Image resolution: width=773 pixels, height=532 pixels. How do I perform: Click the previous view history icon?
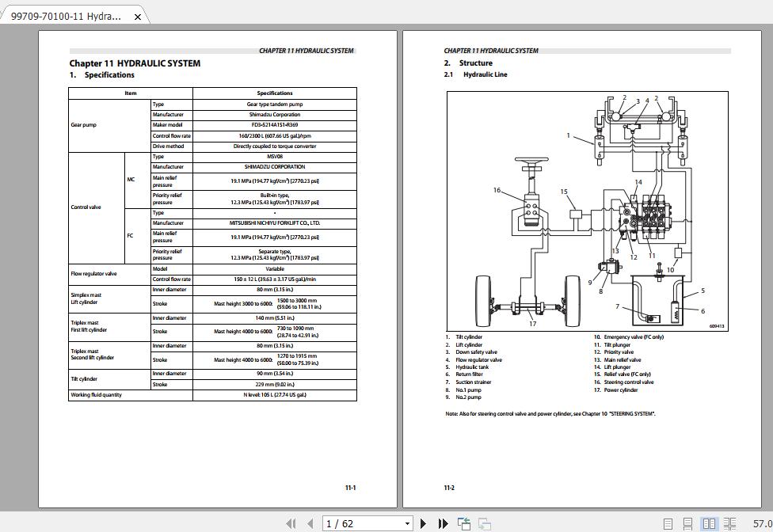[x=463, y=523]
